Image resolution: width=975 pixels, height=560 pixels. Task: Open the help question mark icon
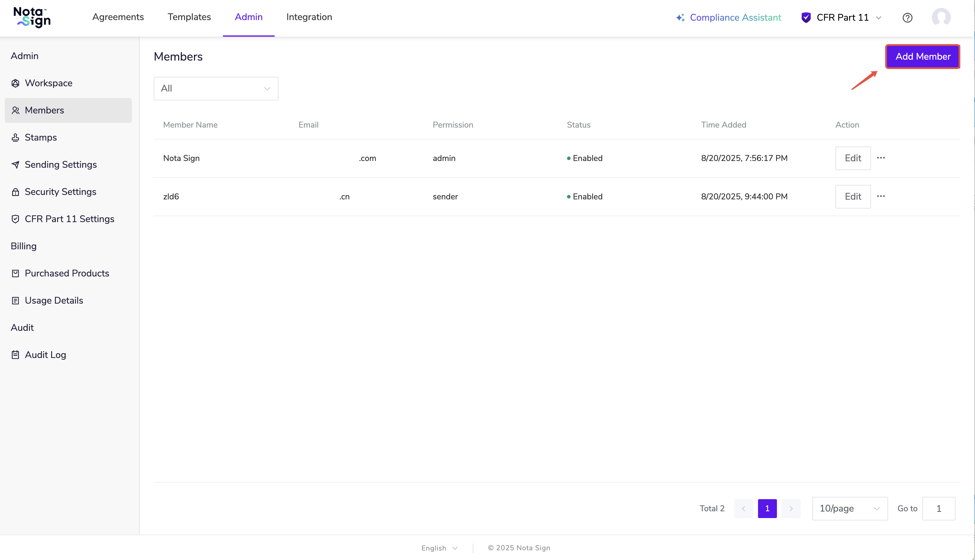pos(907,18)
